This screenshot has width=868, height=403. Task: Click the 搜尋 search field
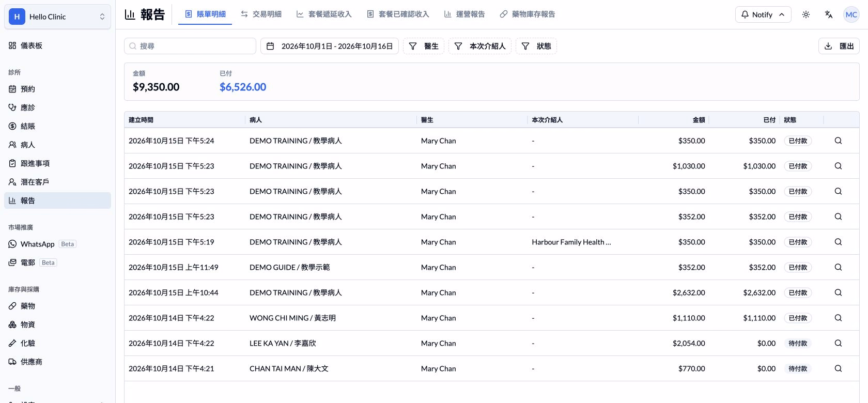[190, 46]
